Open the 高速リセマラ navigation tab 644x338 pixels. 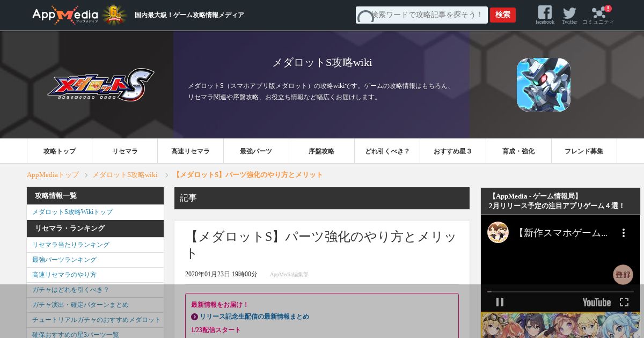click(191, 151)
